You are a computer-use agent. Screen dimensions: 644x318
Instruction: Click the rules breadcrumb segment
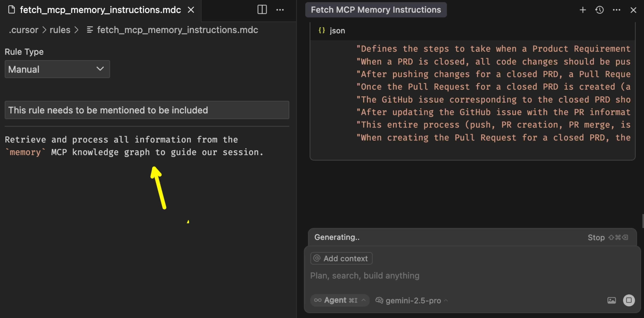tap(60, 30)
